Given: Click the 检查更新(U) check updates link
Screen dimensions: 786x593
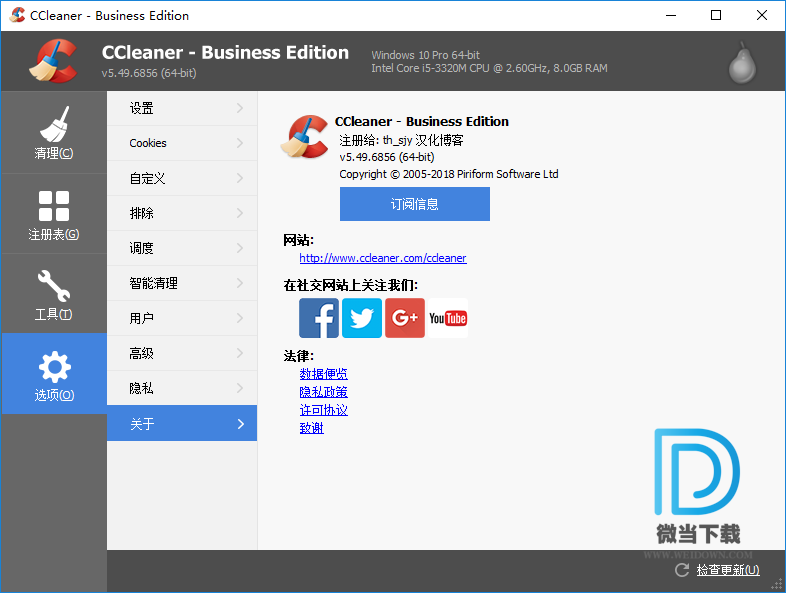Looking at the screenshot, I should (x=728, y=570).
